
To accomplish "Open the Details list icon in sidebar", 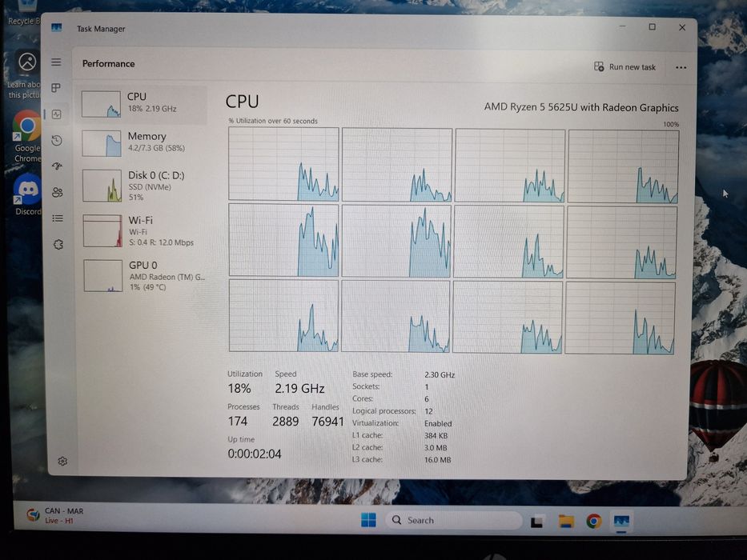I will pyautogui.click(x=58, y=218).
